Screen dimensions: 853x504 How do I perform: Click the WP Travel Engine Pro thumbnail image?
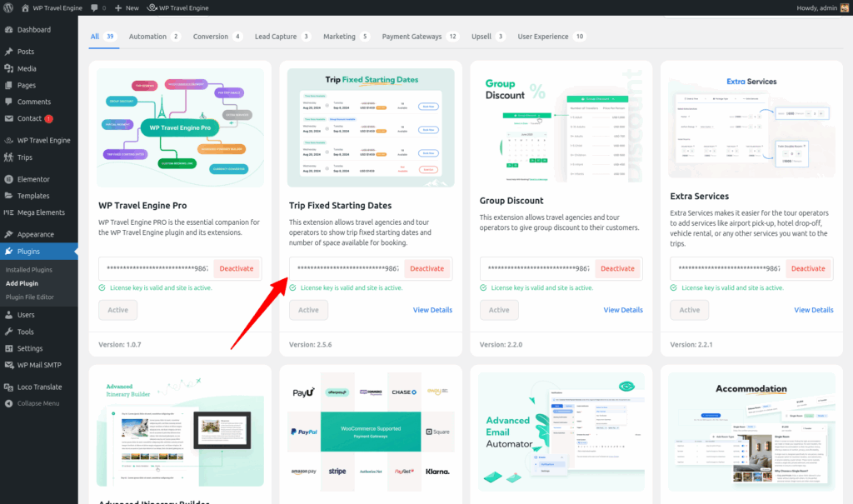[x=180, y=128]
